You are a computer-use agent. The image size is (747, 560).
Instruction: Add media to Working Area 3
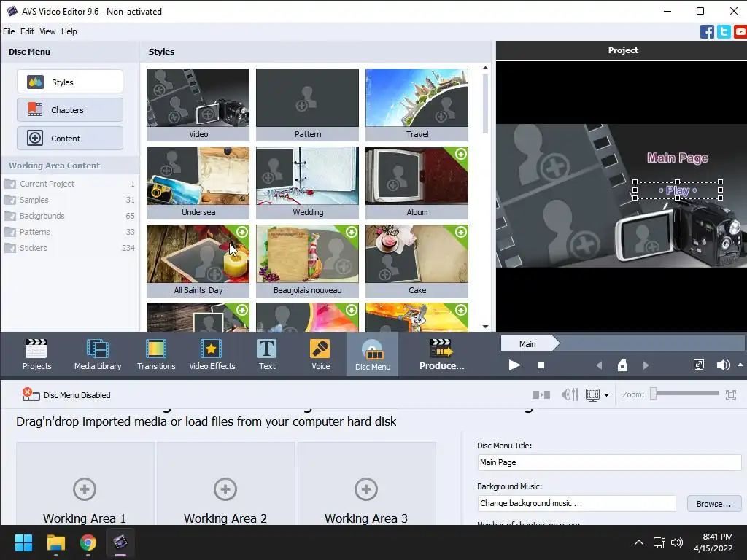click(366, 489)
